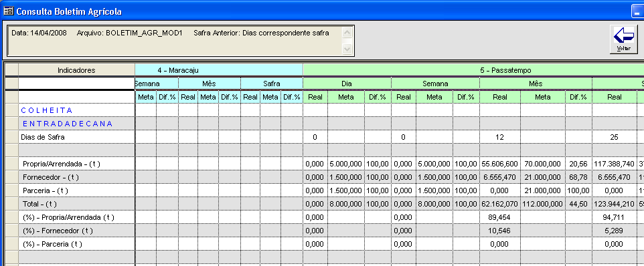
Task: Click the cell with value 117.388,740
Action: [614, 164]
